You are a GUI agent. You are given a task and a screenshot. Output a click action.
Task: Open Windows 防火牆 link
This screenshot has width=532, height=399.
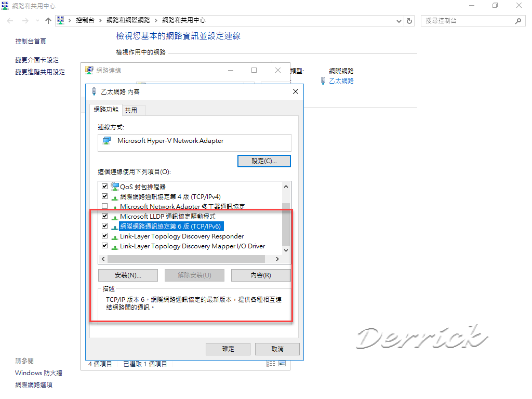pyautogui.click(x=38, y=373)
